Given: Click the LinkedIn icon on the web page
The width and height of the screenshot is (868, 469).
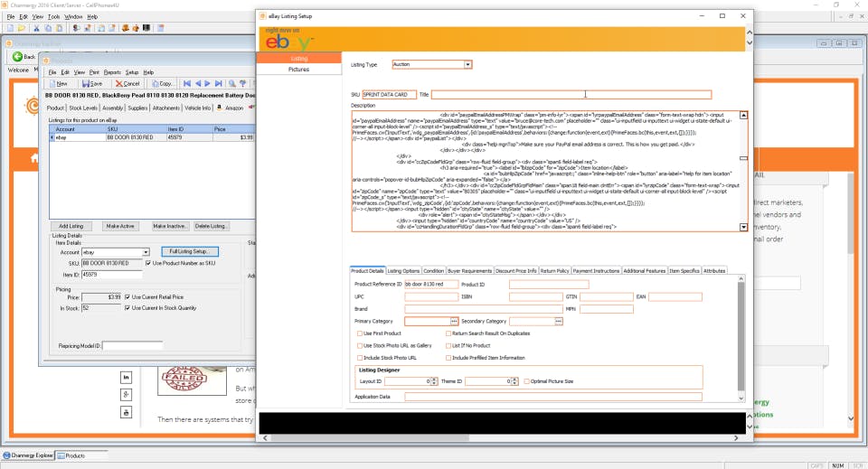Looking at the screenshot, I should coord(127,377).
